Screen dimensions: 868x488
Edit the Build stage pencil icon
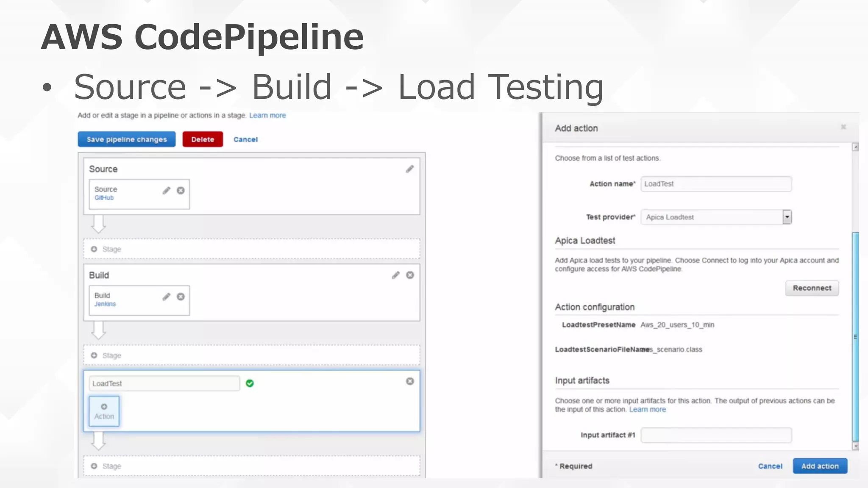(x=395, y=275)
